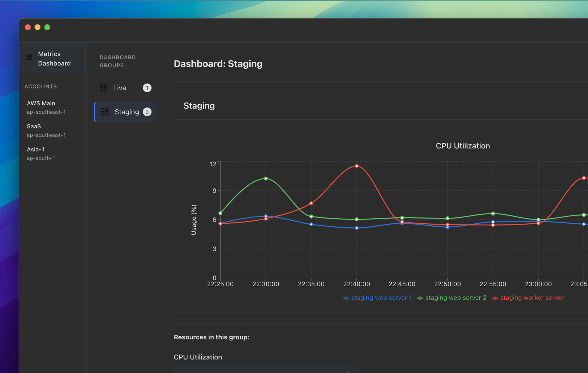Image resolution: width=588 pixels, height=373 pixels.
Task: Click the Live group grid icon
Action: click(x=103, y=88)
